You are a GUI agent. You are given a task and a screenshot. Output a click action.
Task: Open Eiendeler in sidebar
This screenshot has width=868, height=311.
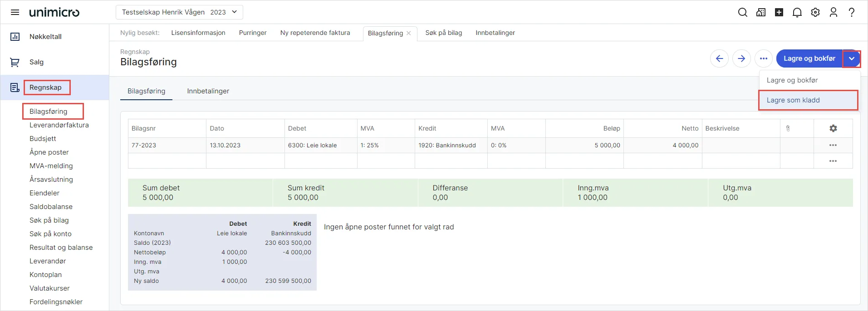44,193
